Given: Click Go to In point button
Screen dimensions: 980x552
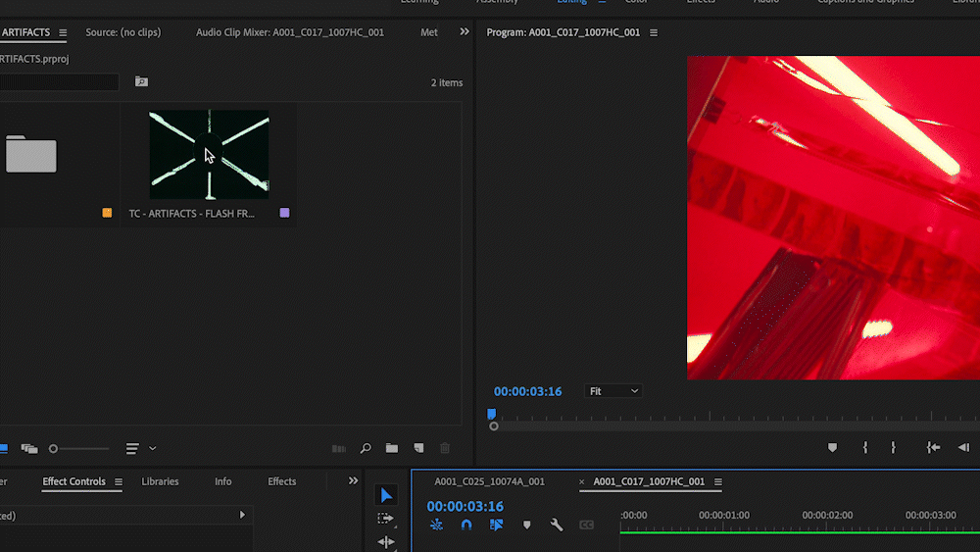Looking at the screenshot, I should click(x=934, y=447).
